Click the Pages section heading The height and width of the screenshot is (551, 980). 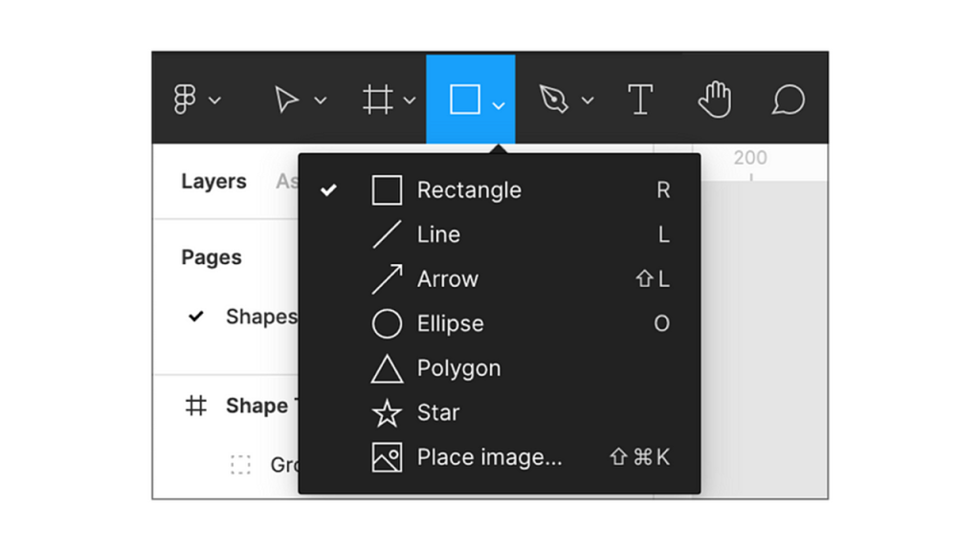tap(212, 257)
